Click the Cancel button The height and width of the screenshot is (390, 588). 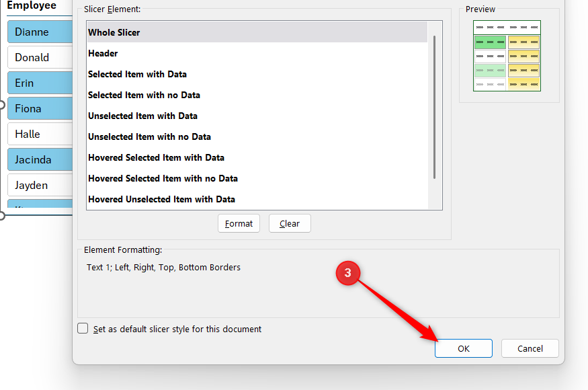[530, 348]
